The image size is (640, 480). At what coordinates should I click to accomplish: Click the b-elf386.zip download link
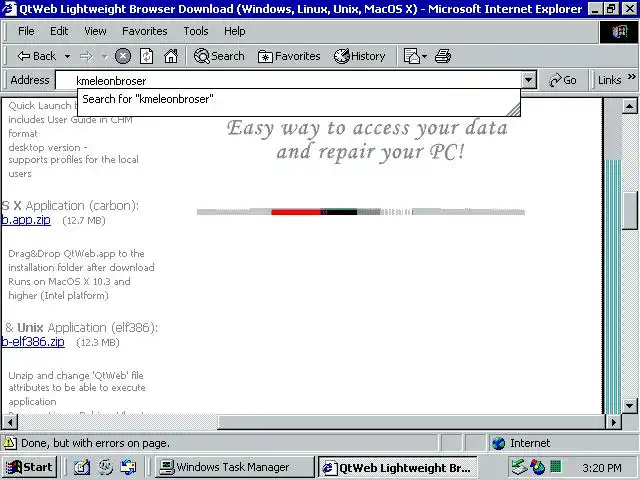(33, 342)
